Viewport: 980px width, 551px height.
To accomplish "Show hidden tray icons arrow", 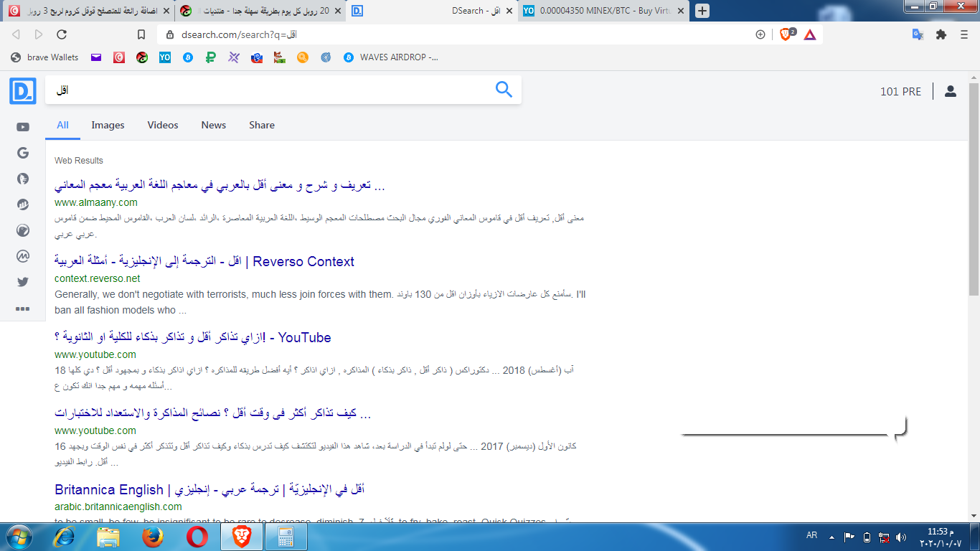I will (831, 537).
